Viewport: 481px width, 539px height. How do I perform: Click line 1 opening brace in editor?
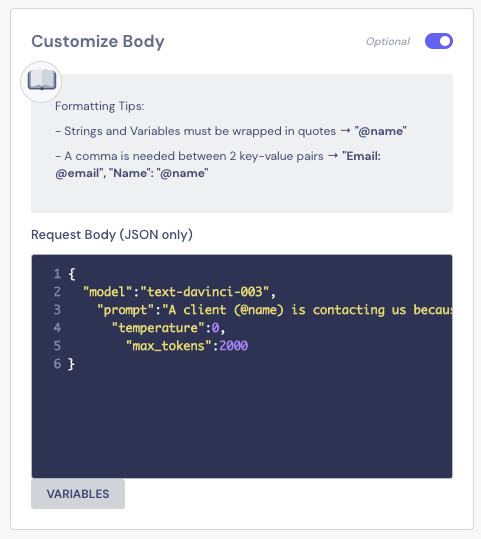coord(72,274)
